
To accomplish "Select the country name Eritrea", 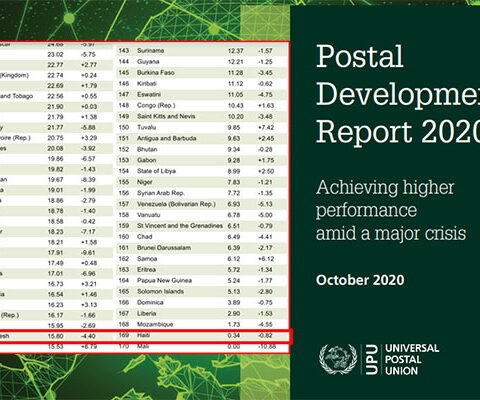I will tap(146, 270).
